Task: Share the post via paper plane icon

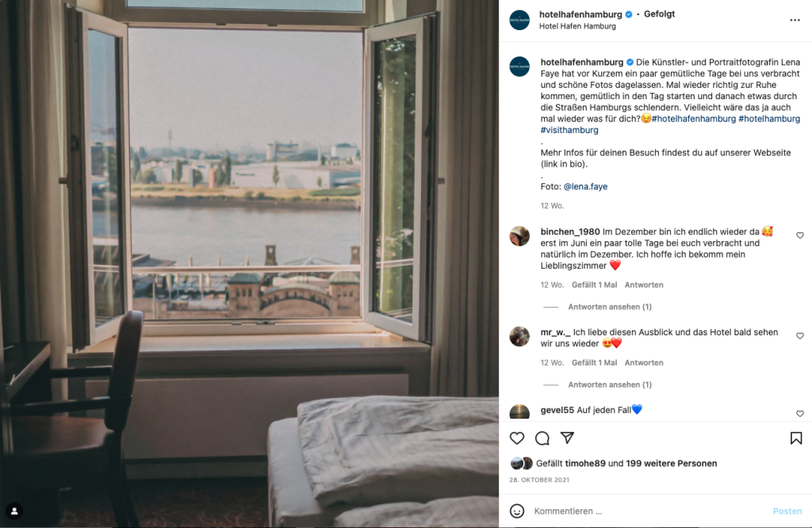Action: 568,438
